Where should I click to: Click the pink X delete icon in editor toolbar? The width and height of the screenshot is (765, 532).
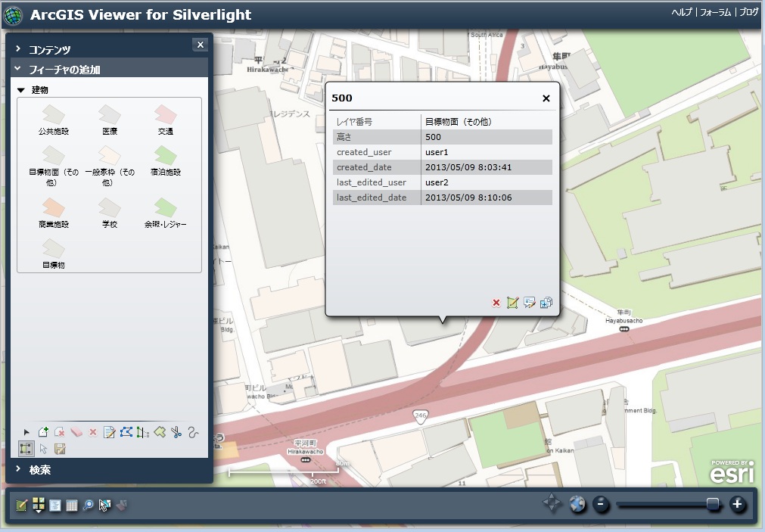[93, 432]
